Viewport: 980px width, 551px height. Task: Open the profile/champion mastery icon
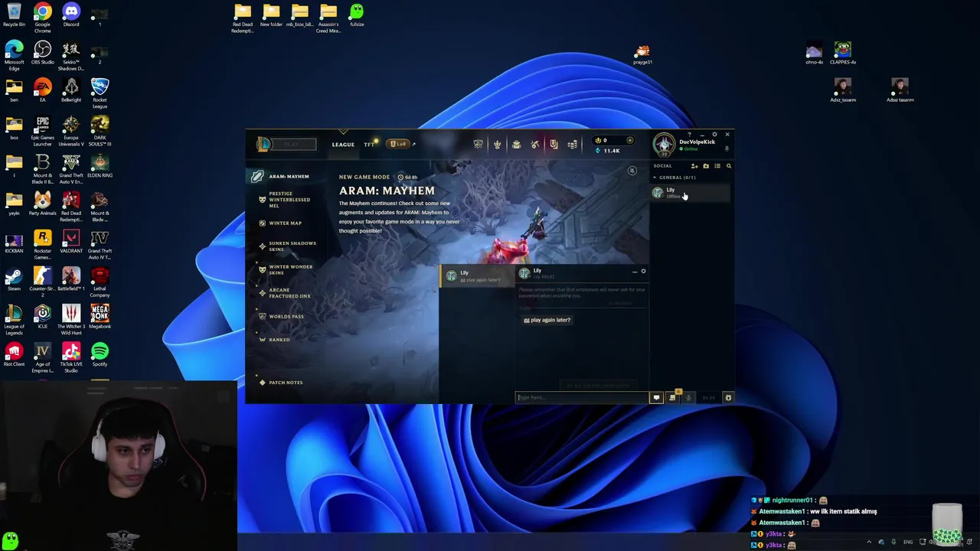(497, 144)
